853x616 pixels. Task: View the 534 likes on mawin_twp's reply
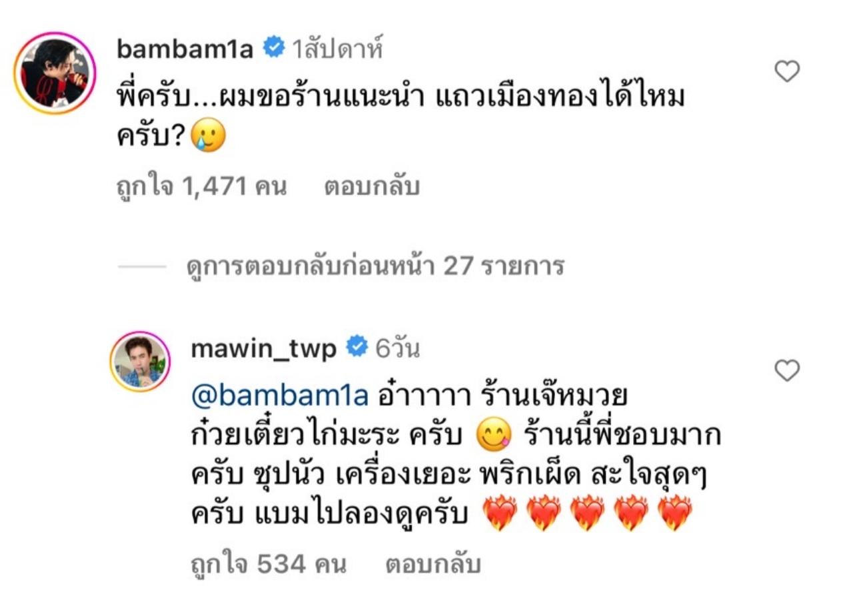(269, 564)
